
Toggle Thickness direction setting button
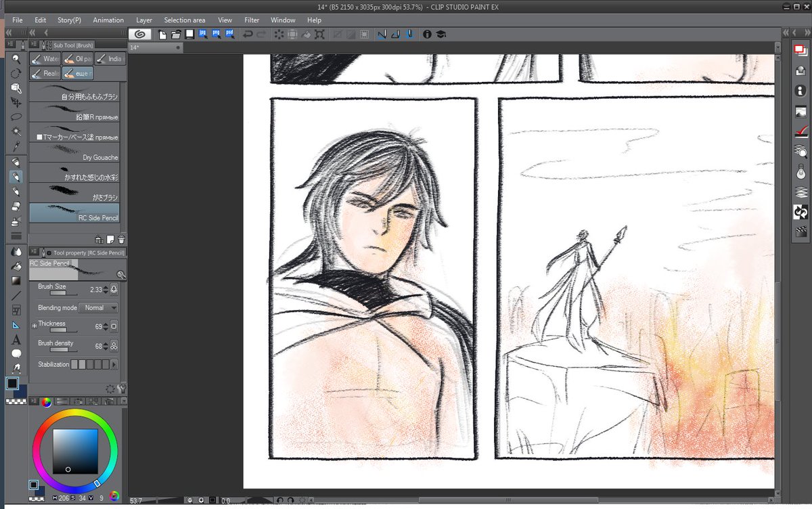(114, 326)
